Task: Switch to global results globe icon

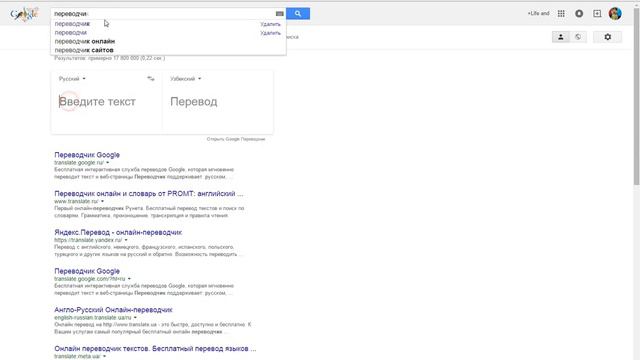Action: tap(578, 37)
